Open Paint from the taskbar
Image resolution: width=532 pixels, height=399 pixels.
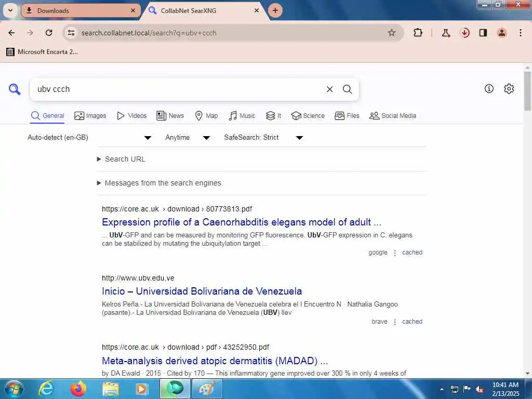(x=207, y=389)
